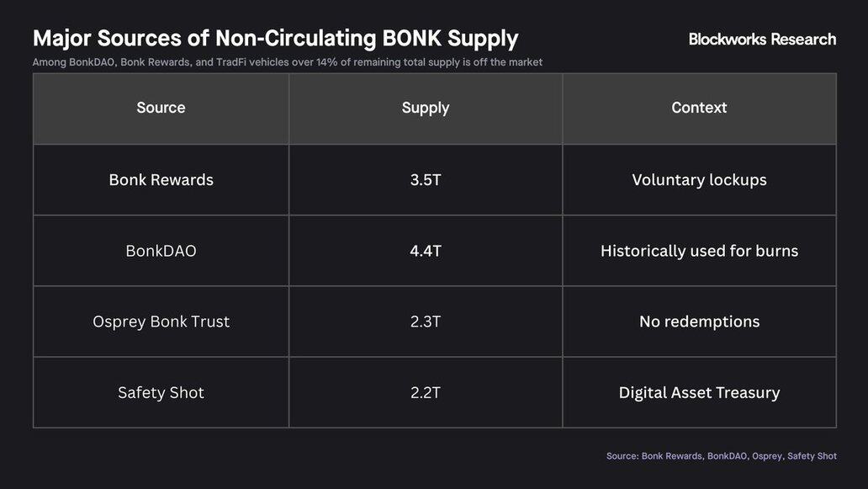
Task: Select the Context column header
Action: 699,108
